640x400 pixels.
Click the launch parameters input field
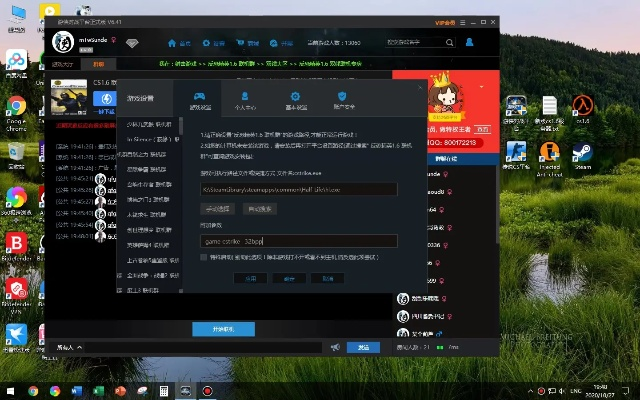pos(299,241)
